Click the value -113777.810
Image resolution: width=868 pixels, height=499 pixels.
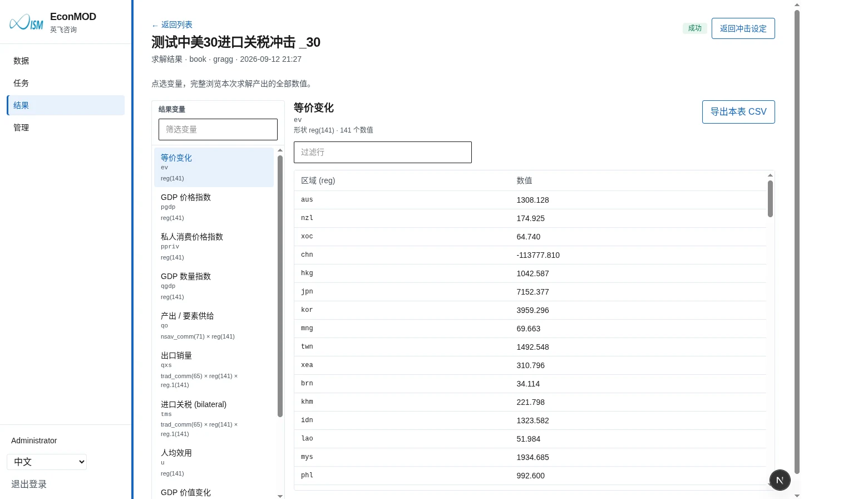coord(538,255)
